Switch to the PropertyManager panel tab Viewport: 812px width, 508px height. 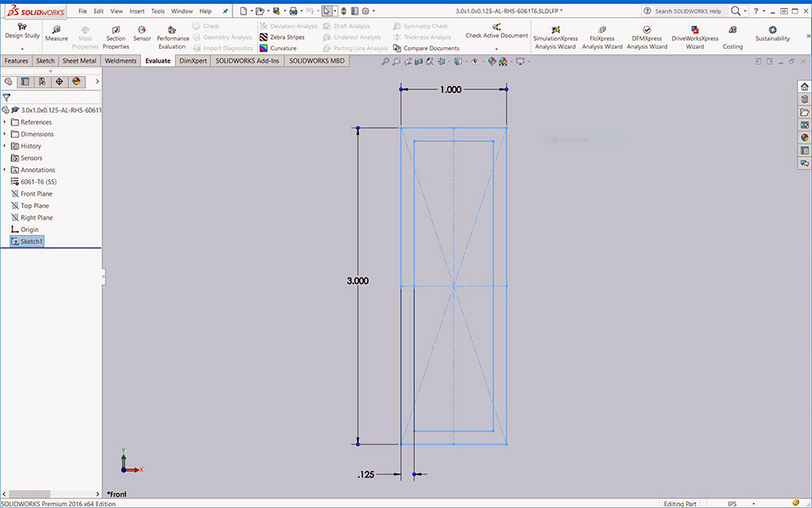[x=25, y=81]
